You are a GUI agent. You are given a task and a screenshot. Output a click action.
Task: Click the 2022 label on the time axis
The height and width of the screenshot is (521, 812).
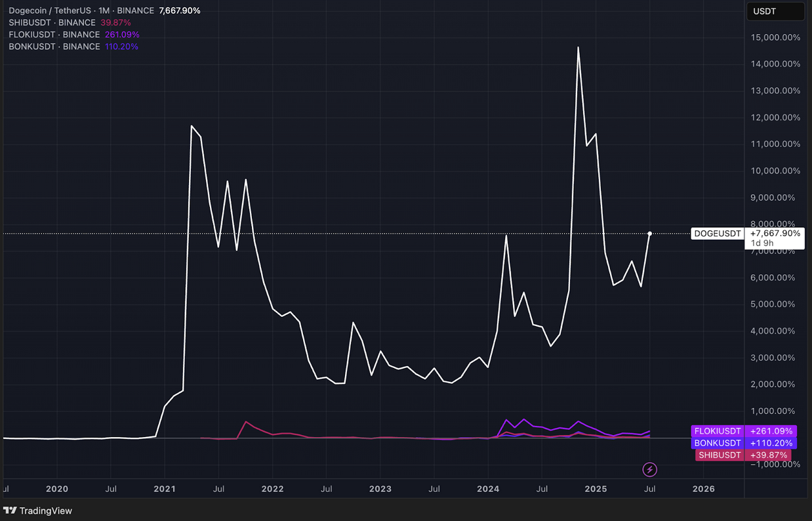tap(272, 489)
